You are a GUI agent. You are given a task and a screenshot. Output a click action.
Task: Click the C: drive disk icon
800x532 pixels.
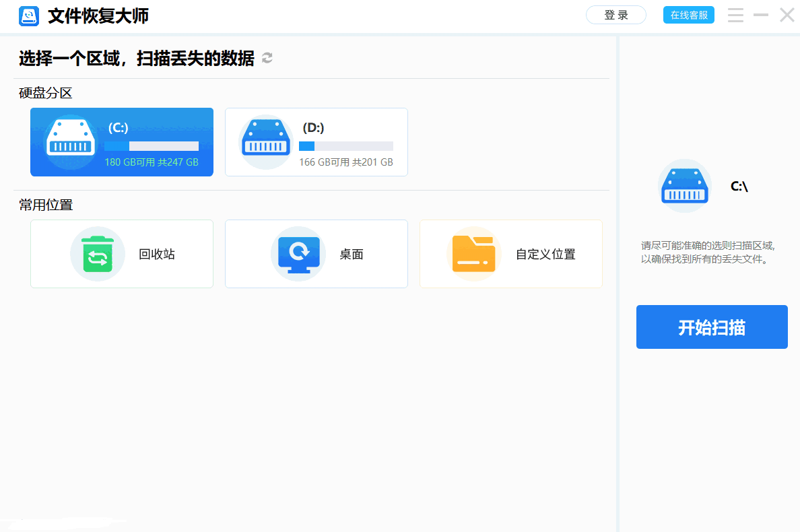click(x=71, y=138)
